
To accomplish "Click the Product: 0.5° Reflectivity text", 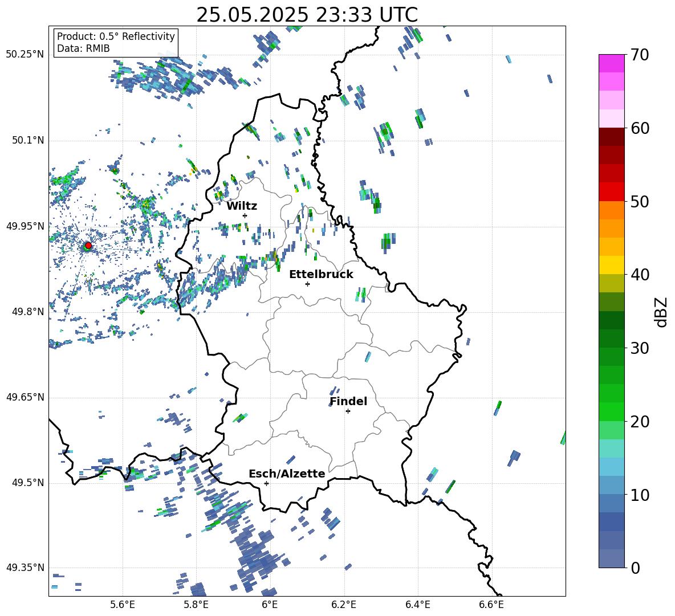I will [x=116, y=36].
